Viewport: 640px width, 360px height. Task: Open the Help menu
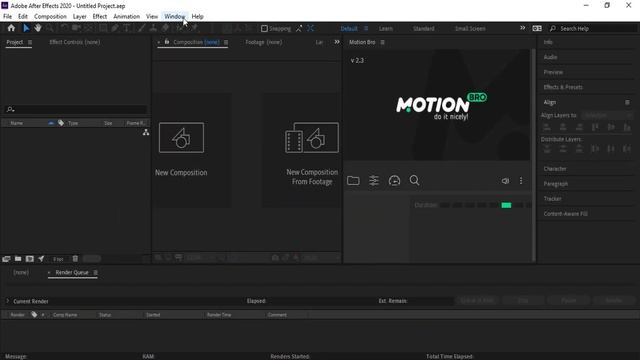(x=198, y=16)
